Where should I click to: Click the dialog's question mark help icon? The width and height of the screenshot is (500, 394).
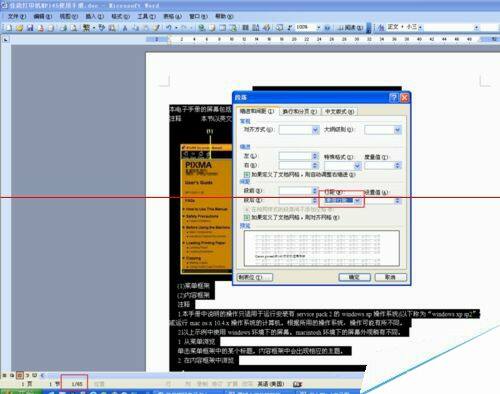point(394,97)
